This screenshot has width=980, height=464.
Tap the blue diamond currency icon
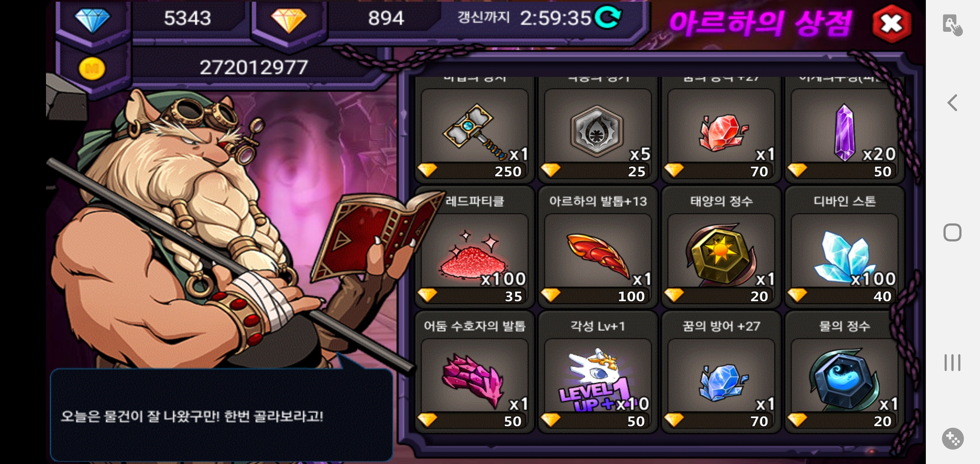click(92, 20)
